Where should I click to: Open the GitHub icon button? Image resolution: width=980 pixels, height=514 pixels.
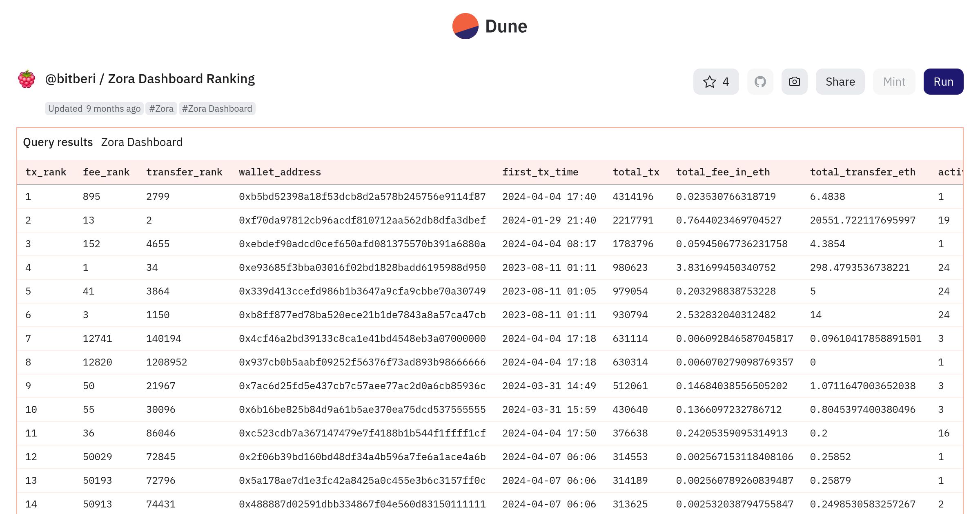pos(760,82)
